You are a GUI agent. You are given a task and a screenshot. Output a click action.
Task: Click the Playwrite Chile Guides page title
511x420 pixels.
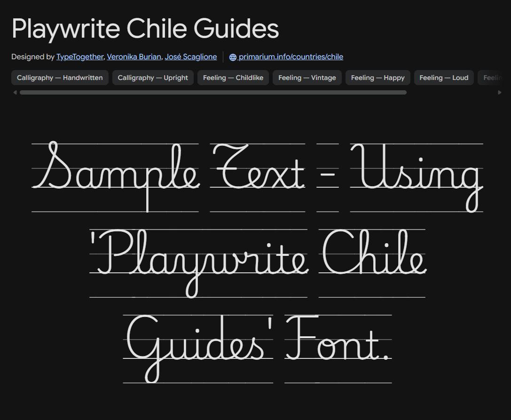point(145,29)
